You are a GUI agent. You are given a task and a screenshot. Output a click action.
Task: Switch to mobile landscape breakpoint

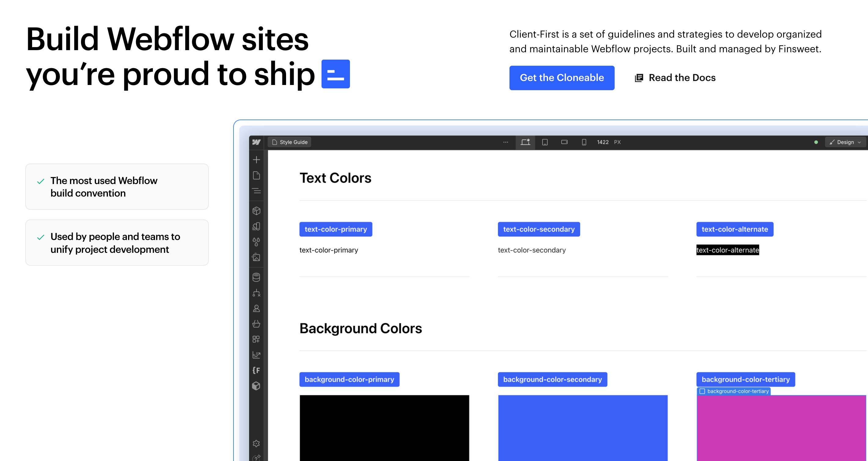pos(565,142)
